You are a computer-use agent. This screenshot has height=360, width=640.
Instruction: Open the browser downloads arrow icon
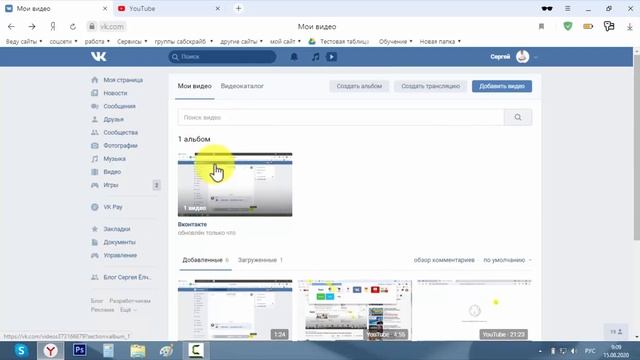pyautogui.click(x=629, y=27)
